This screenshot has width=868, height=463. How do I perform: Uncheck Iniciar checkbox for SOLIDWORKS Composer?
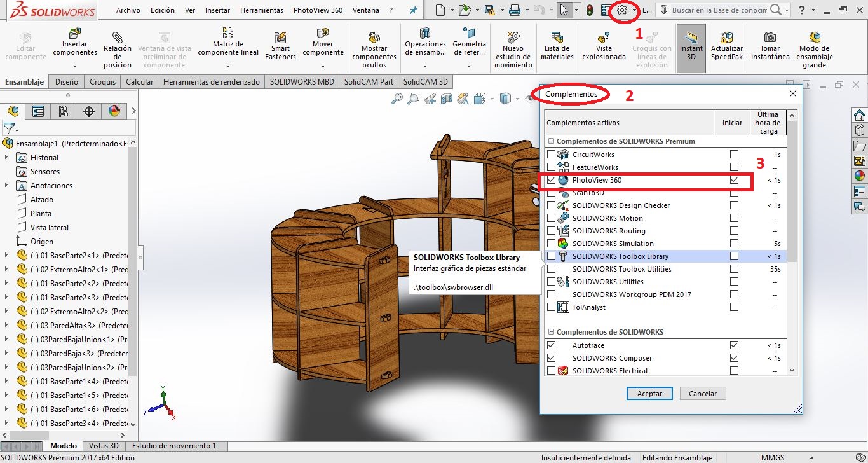734,358
